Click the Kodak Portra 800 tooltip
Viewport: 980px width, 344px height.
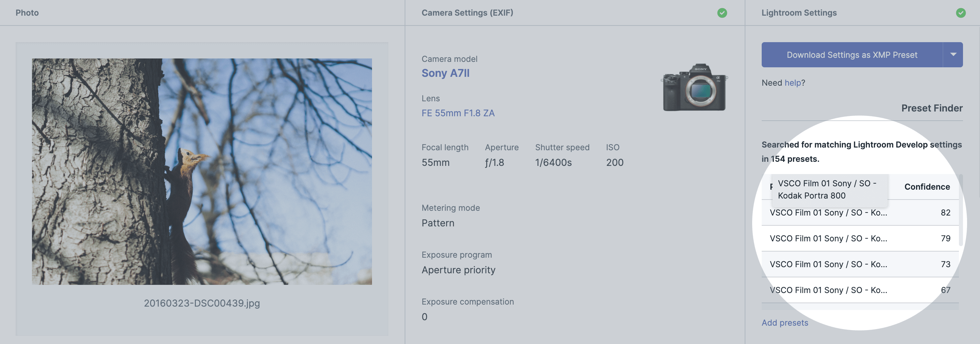[829, 189]
